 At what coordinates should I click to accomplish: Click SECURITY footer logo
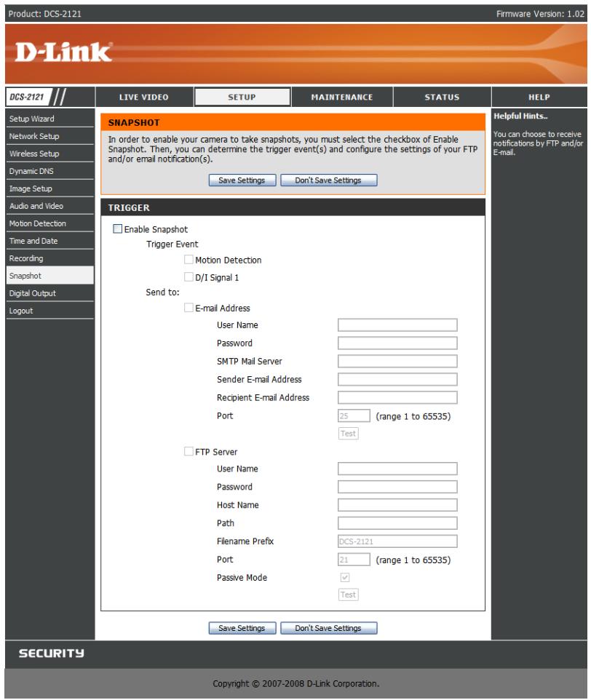[x=52, y=653]
